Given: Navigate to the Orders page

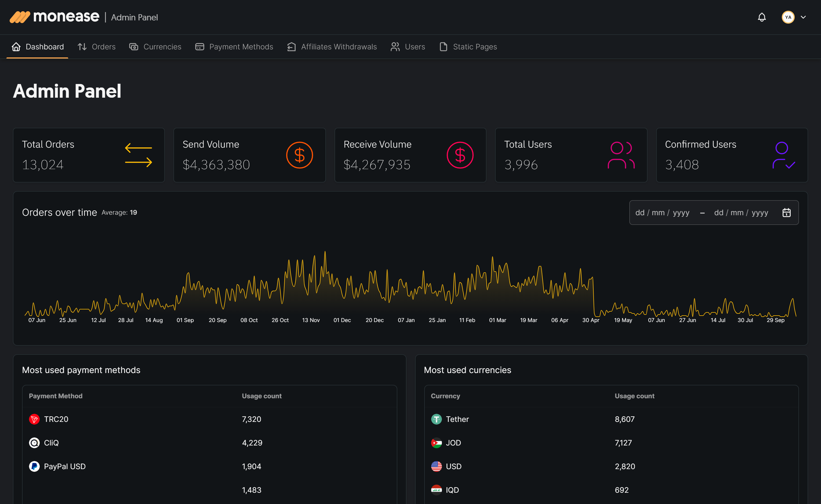Looking at the screenshot, I should click(x=97, y=47).
